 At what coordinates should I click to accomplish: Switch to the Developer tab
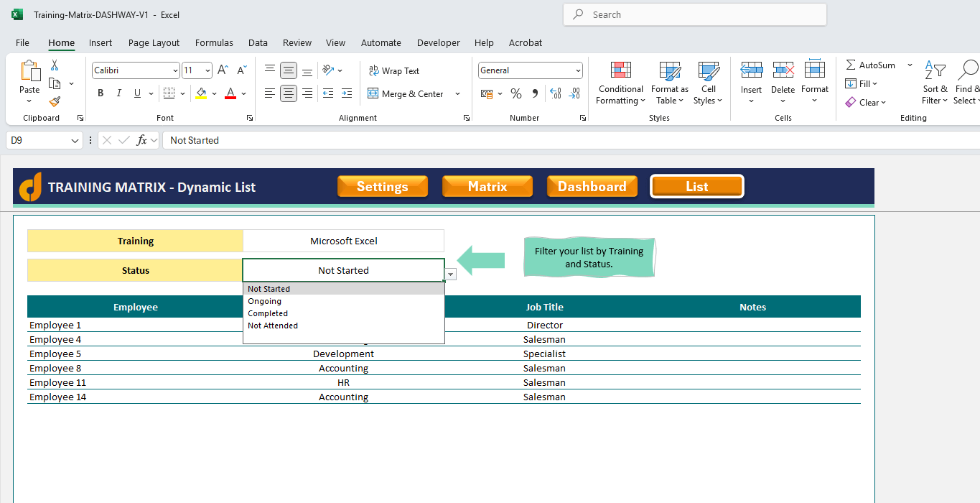pos(438,42)
